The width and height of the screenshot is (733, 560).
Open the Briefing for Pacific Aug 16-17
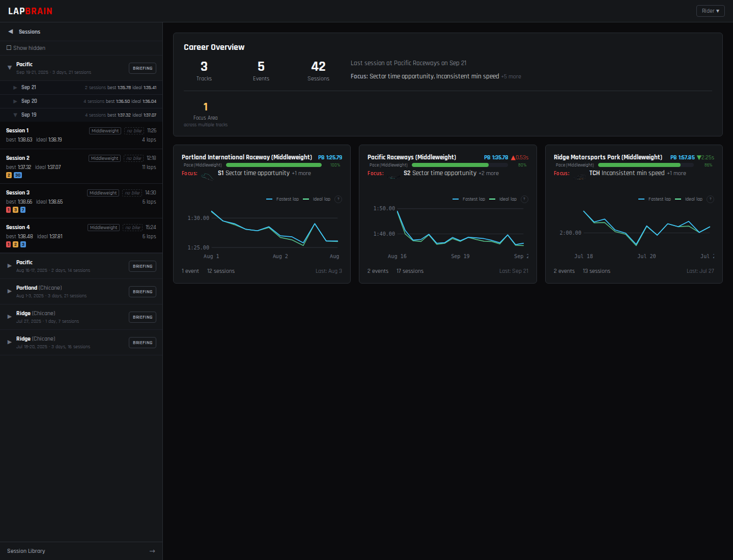(143, 266)
